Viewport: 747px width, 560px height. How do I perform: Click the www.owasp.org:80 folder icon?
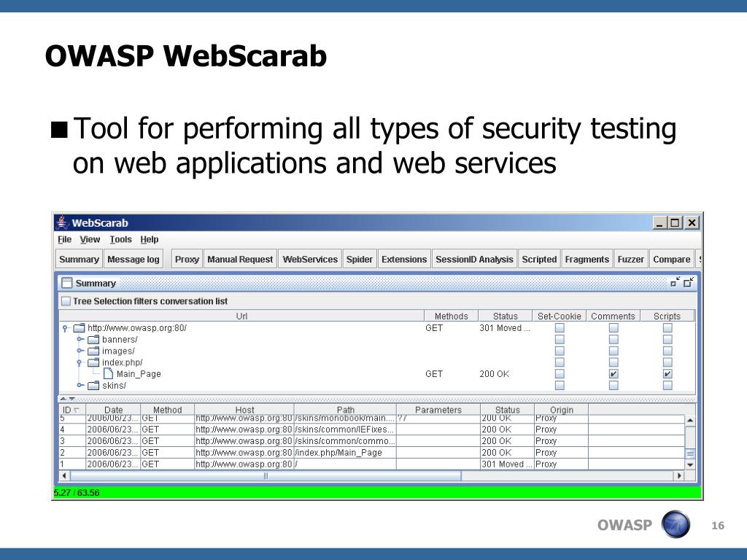[x=79, y=327]
